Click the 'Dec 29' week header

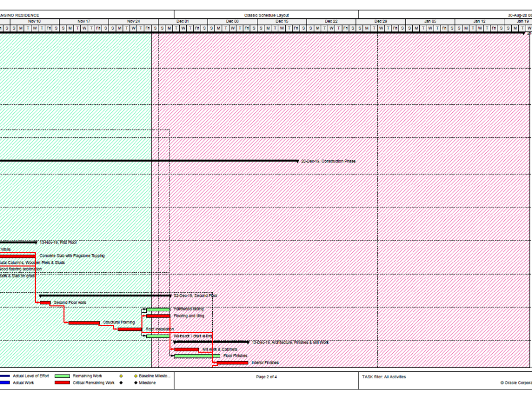[381, 21]
